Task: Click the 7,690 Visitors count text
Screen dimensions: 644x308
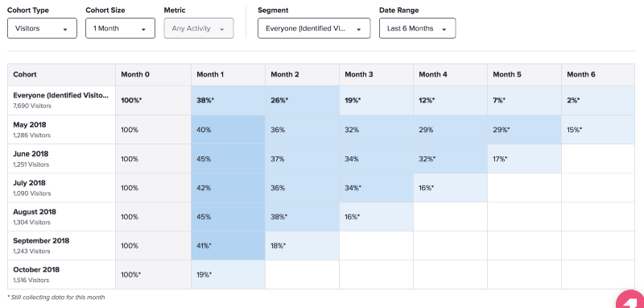Action: (32, 106)
